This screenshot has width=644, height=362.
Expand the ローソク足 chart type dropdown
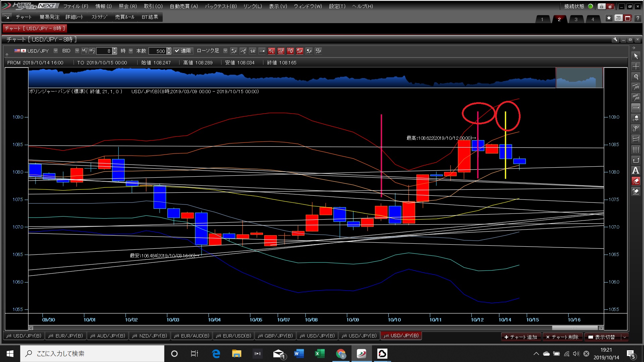[225, 51]
